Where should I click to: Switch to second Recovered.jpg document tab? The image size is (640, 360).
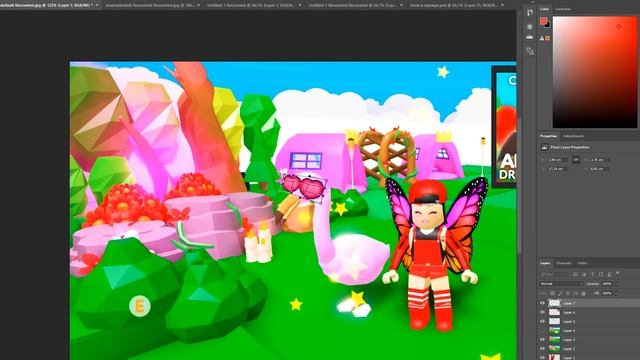click(150, 5)
